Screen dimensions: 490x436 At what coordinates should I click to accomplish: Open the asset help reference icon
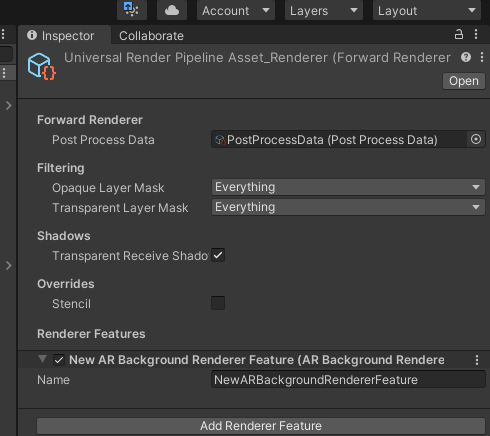click(x=466, y=57)
